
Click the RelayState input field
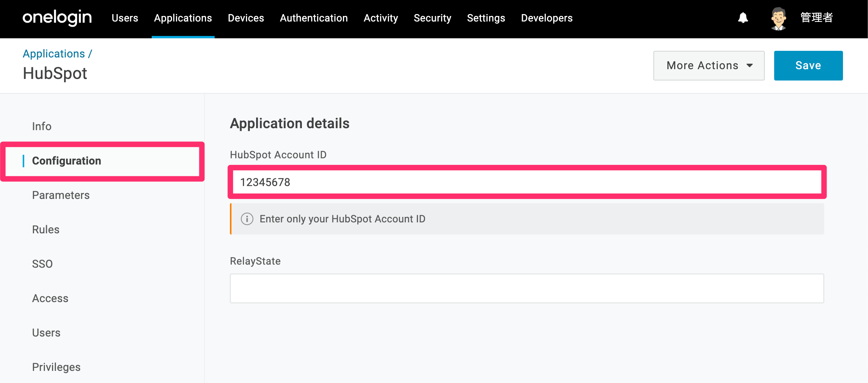click(527, 288)
